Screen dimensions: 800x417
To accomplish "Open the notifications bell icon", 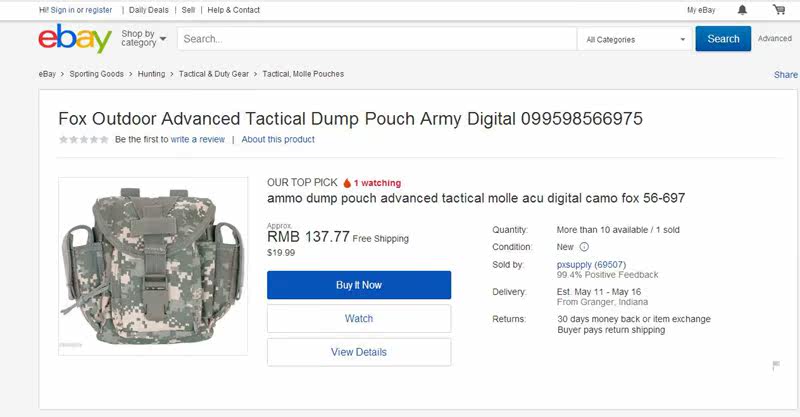I will pyautogui.click(x=742, y=10).
